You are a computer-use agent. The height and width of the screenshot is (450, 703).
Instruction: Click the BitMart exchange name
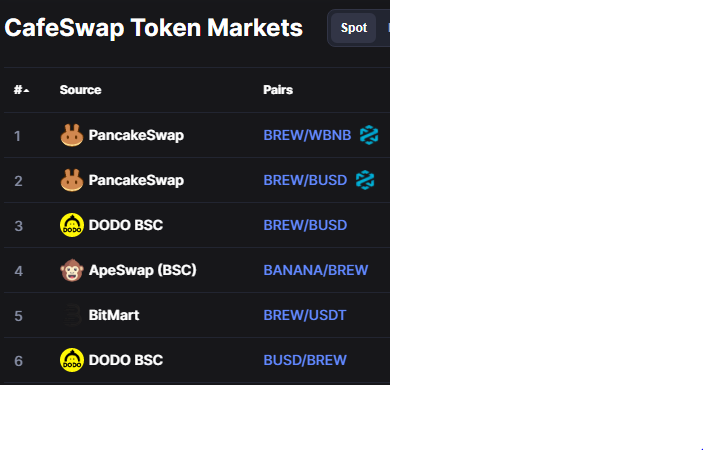pos(114,315)
